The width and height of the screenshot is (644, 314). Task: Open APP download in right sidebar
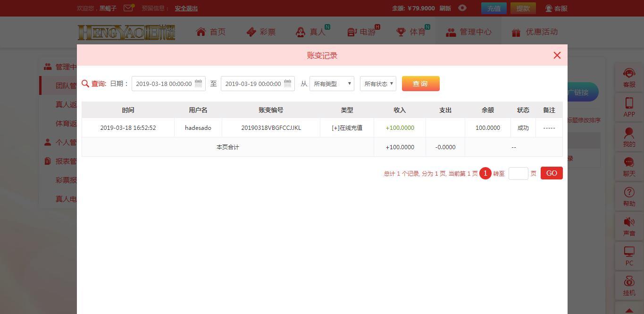[x=629, y=107]
